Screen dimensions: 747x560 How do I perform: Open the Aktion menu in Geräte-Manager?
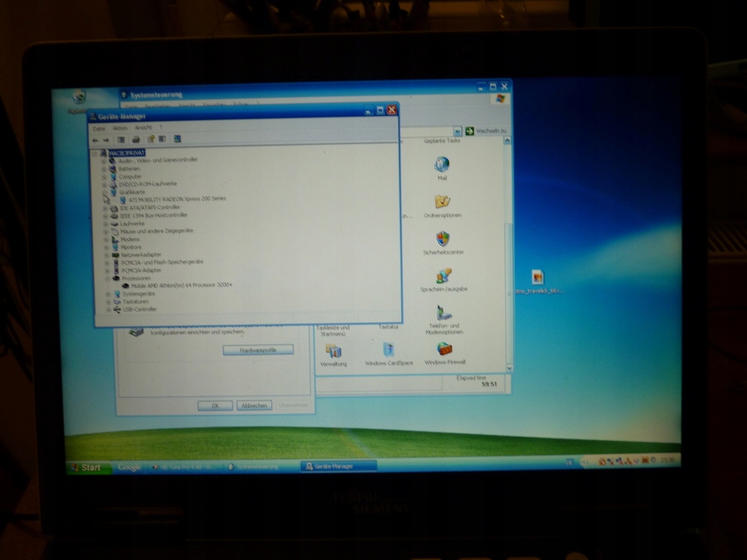point(120,128)
